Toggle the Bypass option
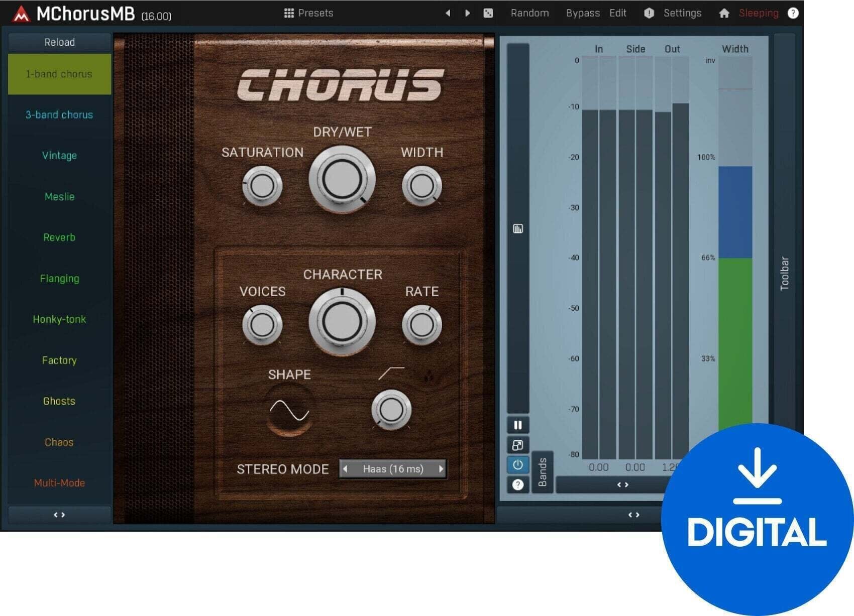 click(x=583, y=13)
